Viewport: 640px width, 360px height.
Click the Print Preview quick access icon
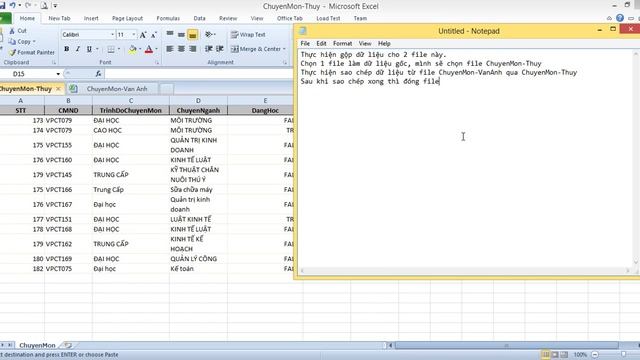(44, 6)
